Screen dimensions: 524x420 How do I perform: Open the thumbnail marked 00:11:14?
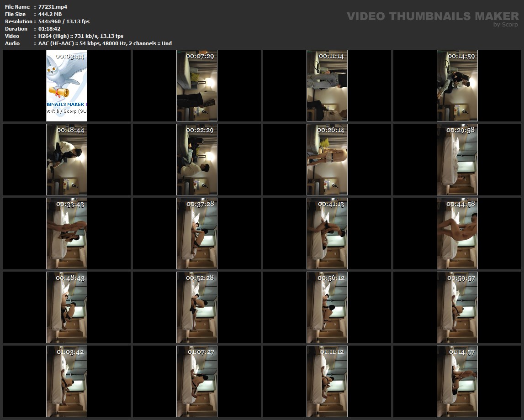click(x=327, y=85)
